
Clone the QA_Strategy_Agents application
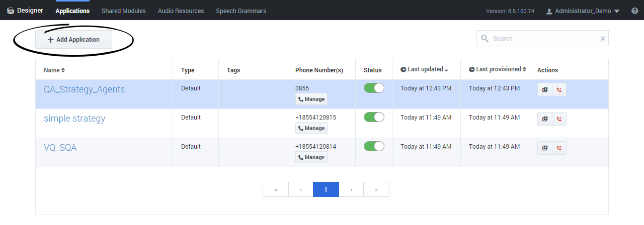point(545,90)
